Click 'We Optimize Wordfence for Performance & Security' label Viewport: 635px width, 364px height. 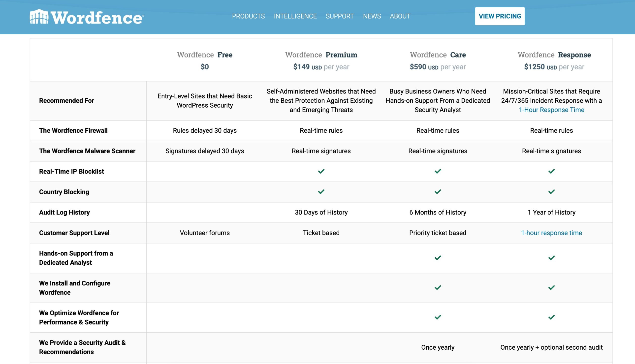[79, 317]
